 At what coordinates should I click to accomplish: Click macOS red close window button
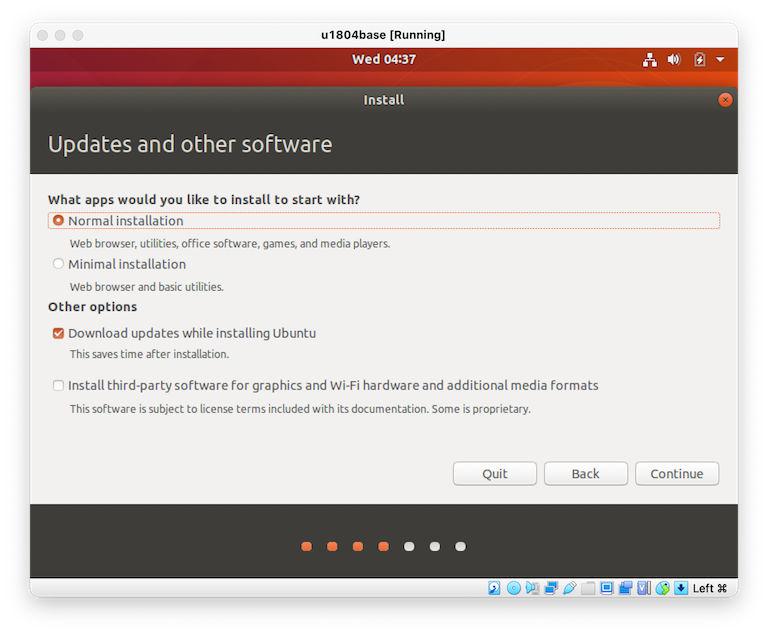tap(43, 35)
